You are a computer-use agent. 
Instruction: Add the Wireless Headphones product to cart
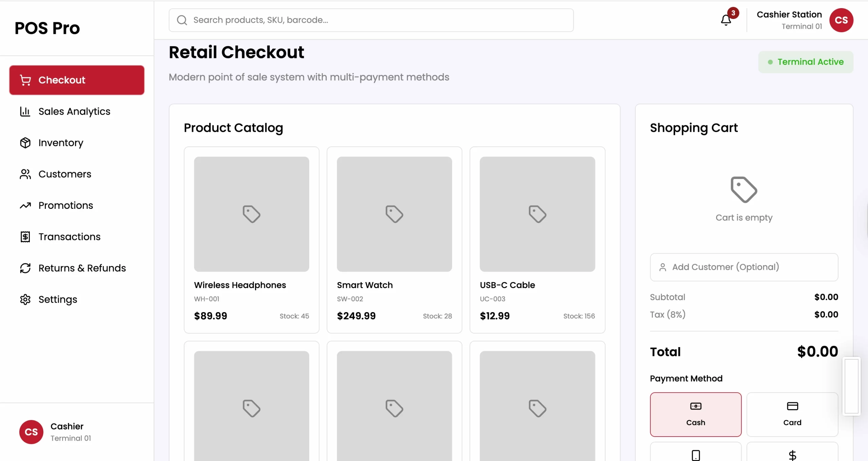(x=251, y=240)
